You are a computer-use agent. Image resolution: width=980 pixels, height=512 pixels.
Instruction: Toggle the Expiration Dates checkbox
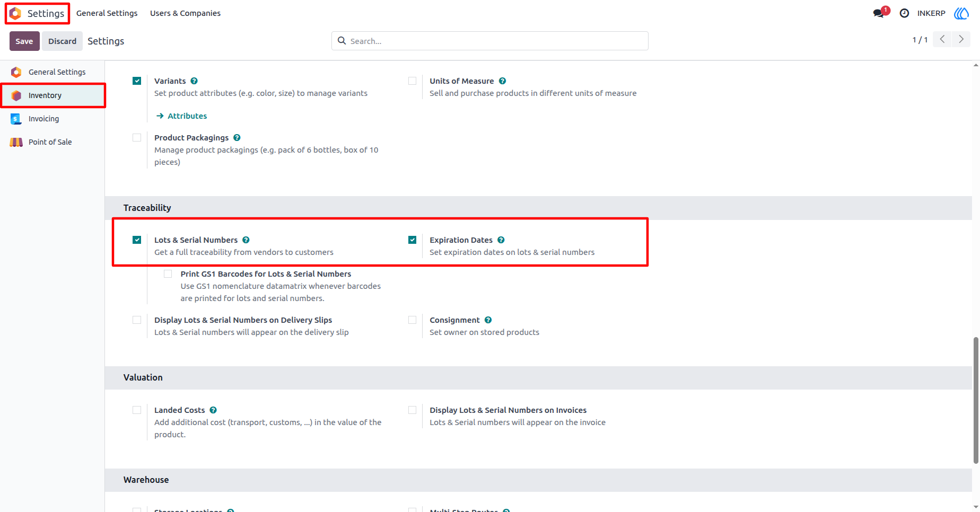(x=413, y=240)
